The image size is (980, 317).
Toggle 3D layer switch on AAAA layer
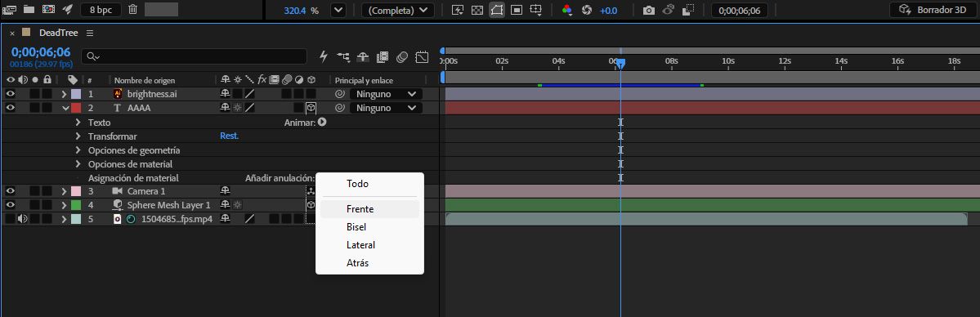tap(311, 108)
